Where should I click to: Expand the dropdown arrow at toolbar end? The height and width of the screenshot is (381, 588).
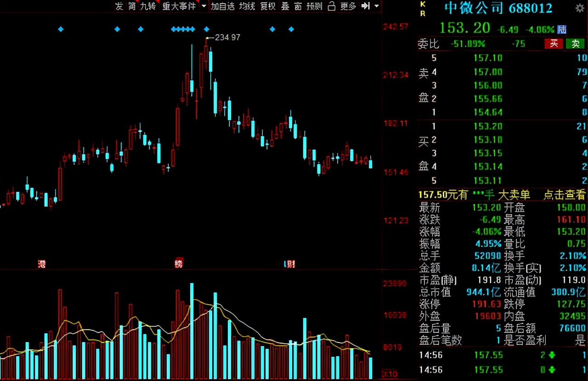[377, 6]
